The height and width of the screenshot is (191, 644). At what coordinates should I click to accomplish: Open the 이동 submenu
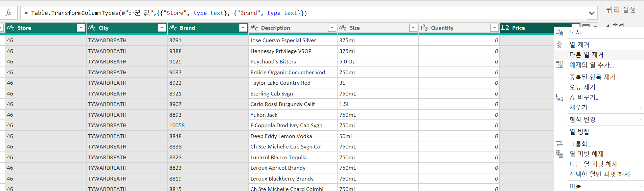(x=599, y=186)
